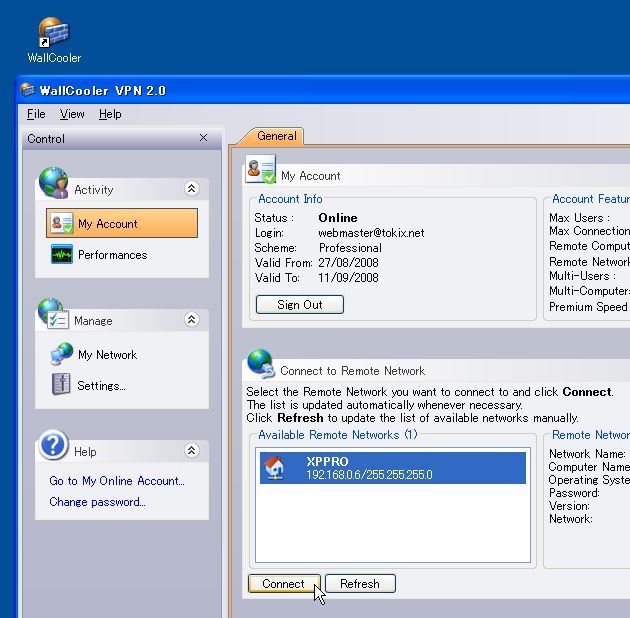The height and width of the screenshot is (618, 630).
Task: Click the Valid To date 11/09/2008
Action: pyautogui.click(x=348, y=278)
